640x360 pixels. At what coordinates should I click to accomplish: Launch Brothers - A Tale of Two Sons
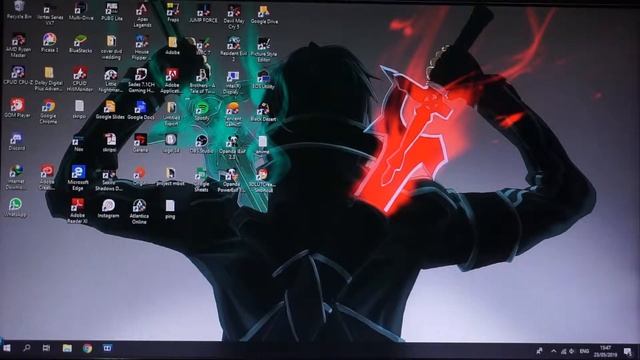(x=202, y=81)
